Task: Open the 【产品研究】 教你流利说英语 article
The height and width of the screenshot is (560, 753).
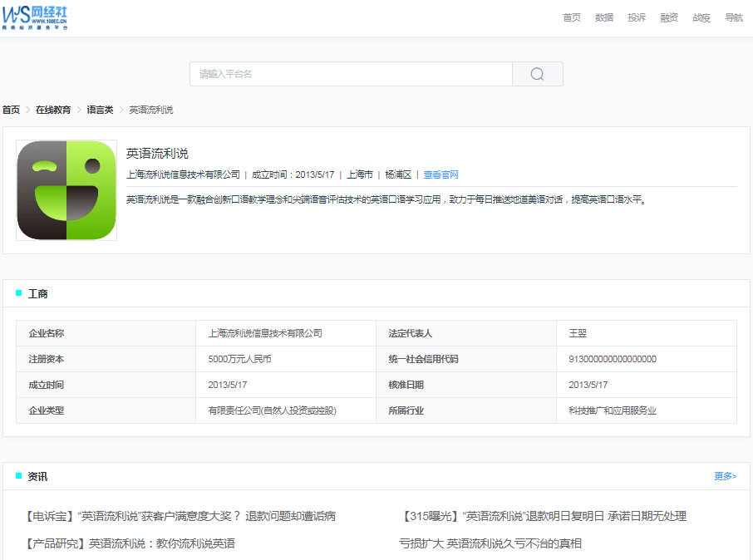Action: tap(129, 543)
